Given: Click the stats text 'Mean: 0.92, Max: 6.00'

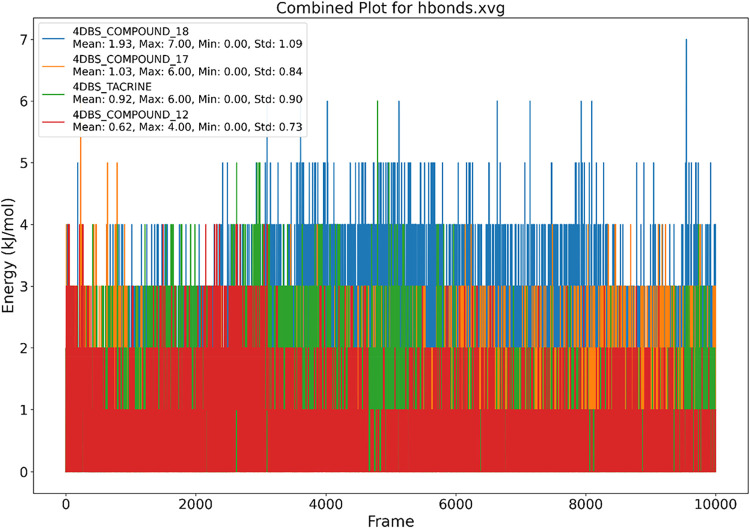Looking at the screenshot, I should [x=132, y=99].
